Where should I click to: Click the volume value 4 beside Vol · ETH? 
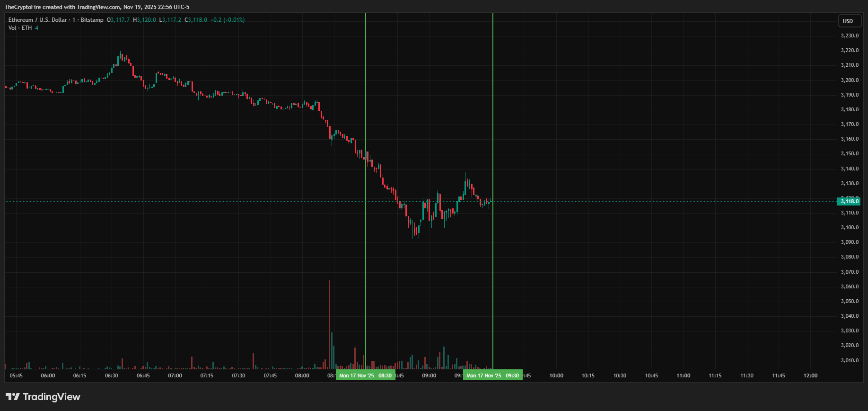pos(37,28)
